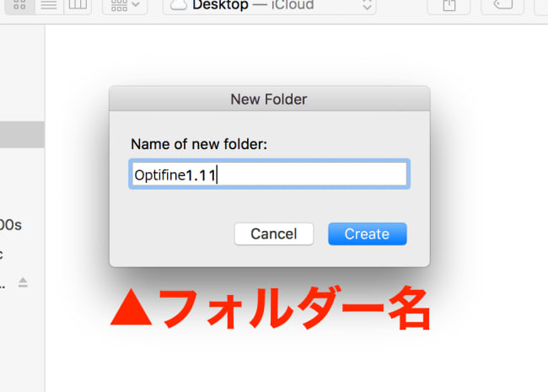The width and height of the screenshot is (548, 392).
Task: Eject the sidebar volume
Action: point(23,282)
